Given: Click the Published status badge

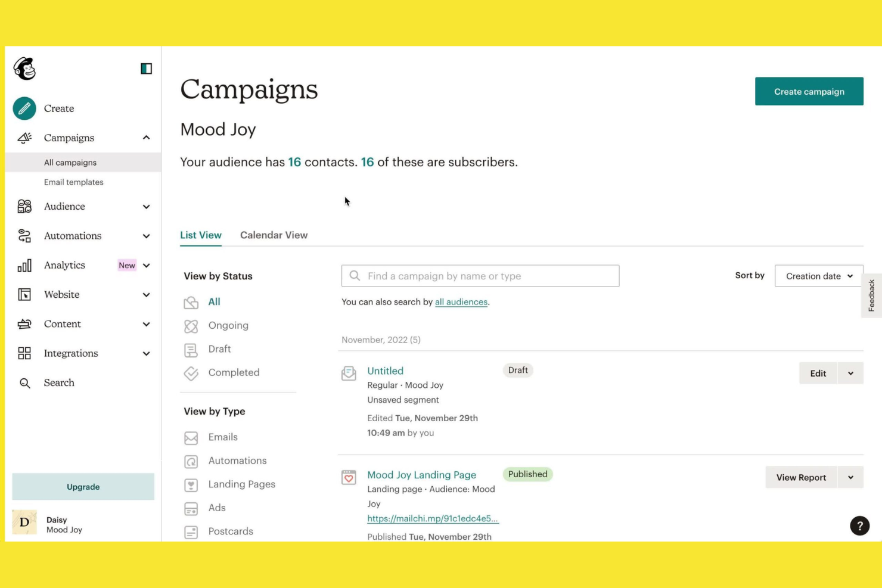Looking at the screenshot, I should coord(527,474).
